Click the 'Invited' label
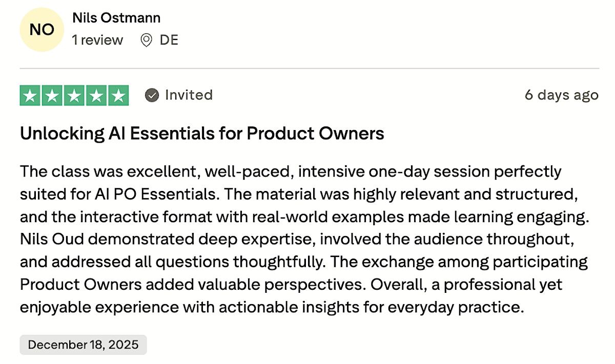The width and height of the screenshot is (615, 364). 189,95
